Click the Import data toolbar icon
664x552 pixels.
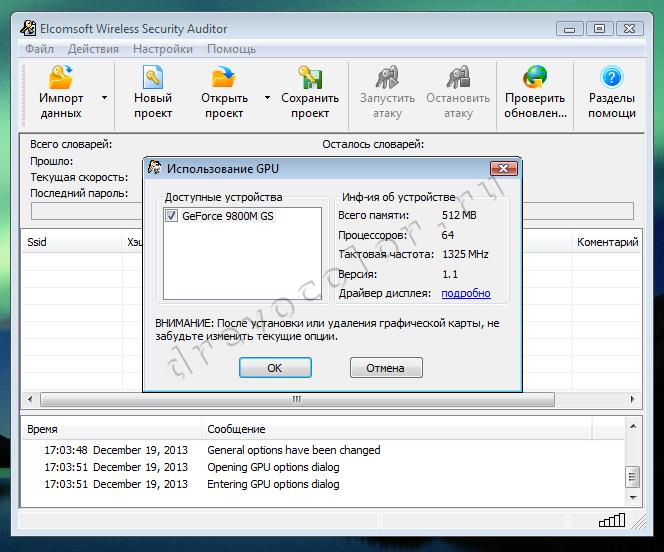point(61,77)
